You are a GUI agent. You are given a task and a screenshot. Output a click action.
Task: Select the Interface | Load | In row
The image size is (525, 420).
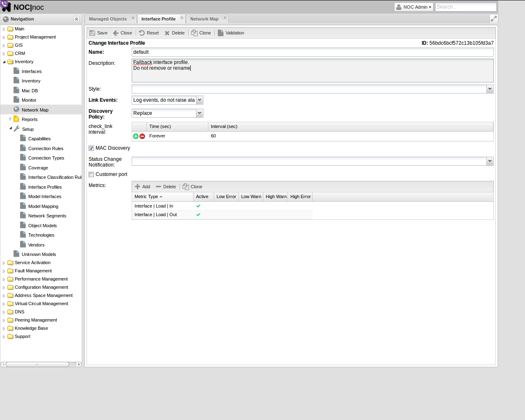coord(222,206)
